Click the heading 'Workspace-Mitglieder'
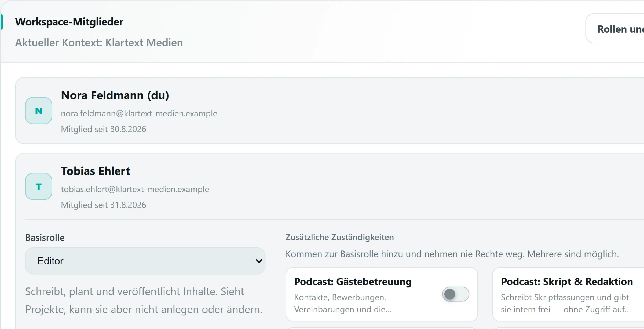Viewport: 644px width, 329px height. (69, 22)
